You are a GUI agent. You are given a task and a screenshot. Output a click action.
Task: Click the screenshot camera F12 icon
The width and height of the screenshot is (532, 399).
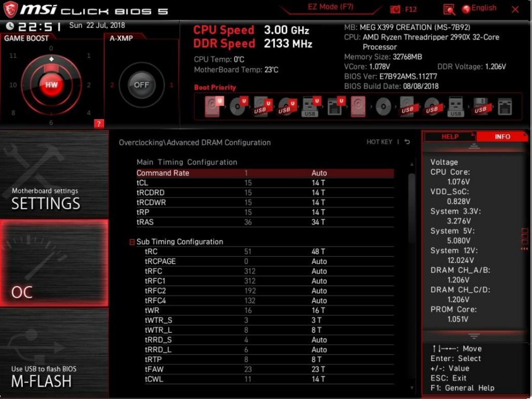pos(395,9)
